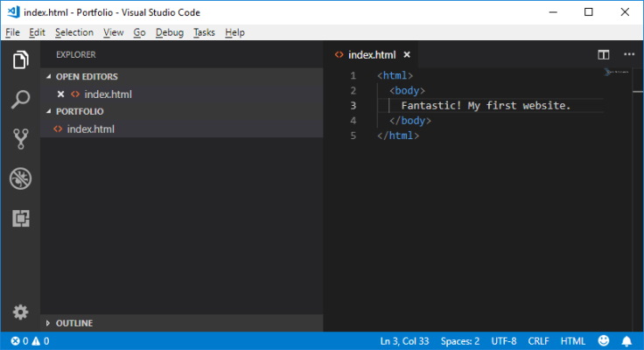Change indentation via Spaces: 2

459,341
